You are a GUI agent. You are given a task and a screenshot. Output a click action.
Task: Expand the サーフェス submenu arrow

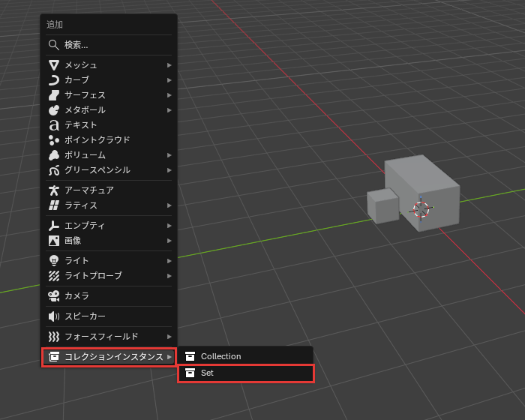click(x=169, y=95)
